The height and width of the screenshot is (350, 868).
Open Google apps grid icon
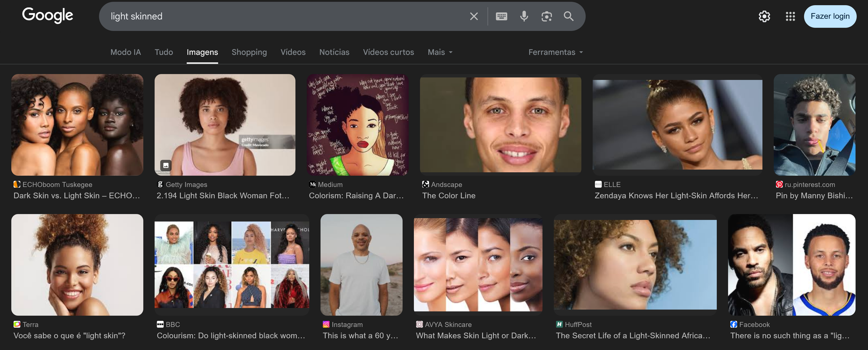pos(790,16)
